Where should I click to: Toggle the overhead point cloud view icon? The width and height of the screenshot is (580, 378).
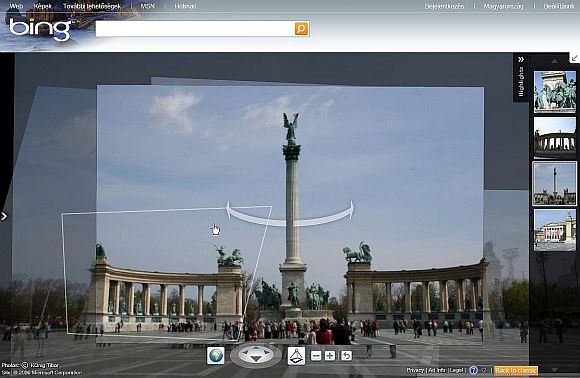pyautogui.click(x=296, y=356)
